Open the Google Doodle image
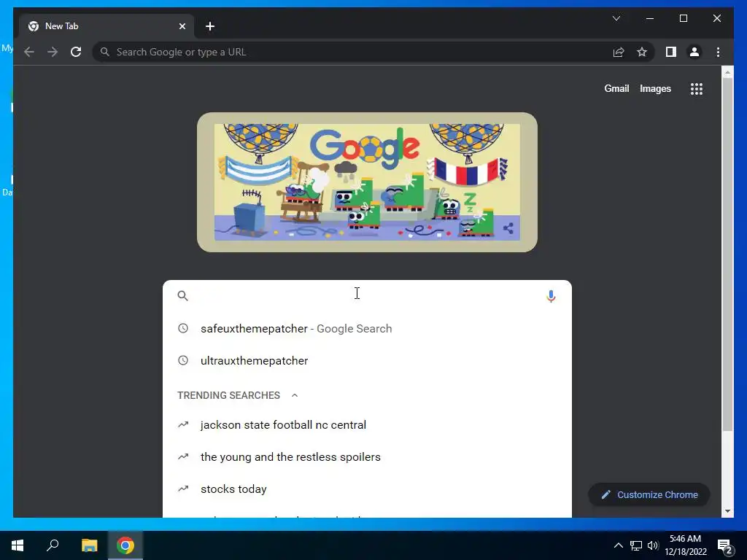747x560 pixels. [x=367, y=182]
